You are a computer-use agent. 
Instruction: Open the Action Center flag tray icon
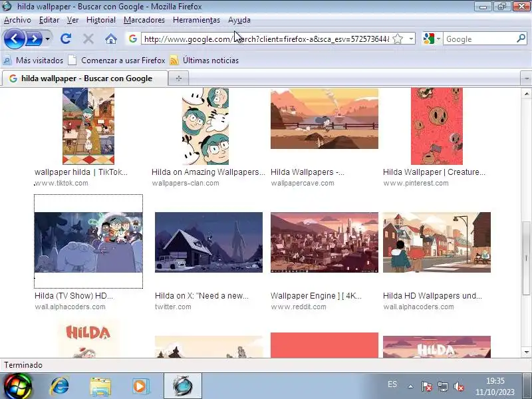[426, 386]
